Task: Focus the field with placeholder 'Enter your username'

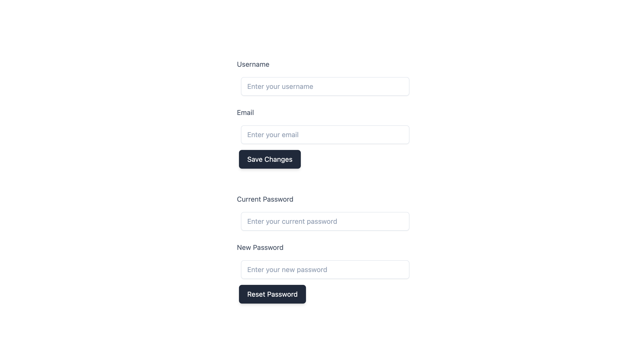Action: (x=325, y=86)
